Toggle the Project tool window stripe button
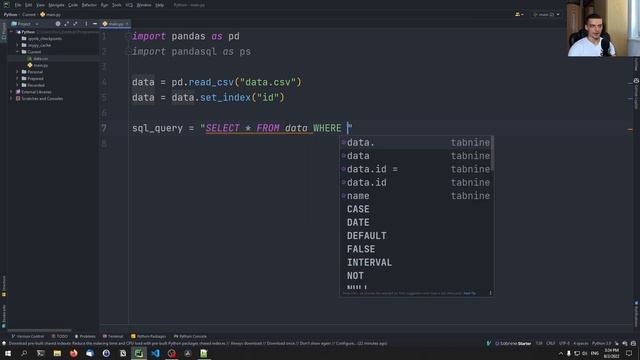This screenshot has height=360, width=640. pos(4,31)
